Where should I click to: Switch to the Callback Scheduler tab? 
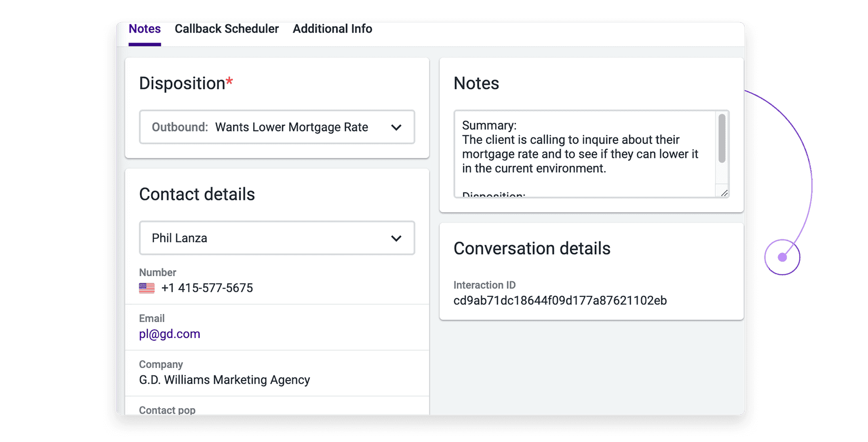pyautogui.click(x=226, y=29)
